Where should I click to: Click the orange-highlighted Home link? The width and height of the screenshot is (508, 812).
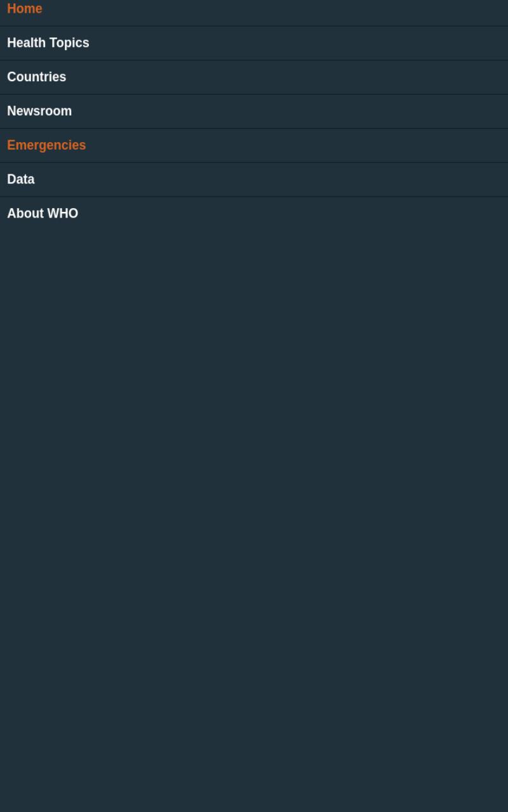(x=25, y=9)
